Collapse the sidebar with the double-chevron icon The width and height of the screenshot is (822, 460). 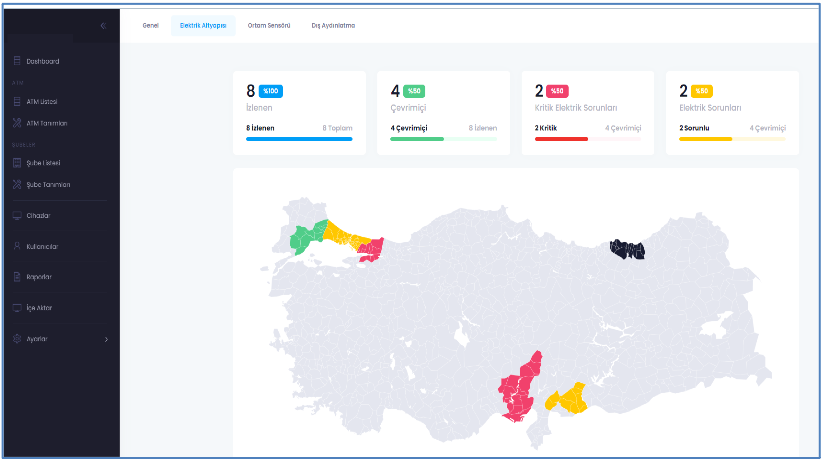pos(103,25)
